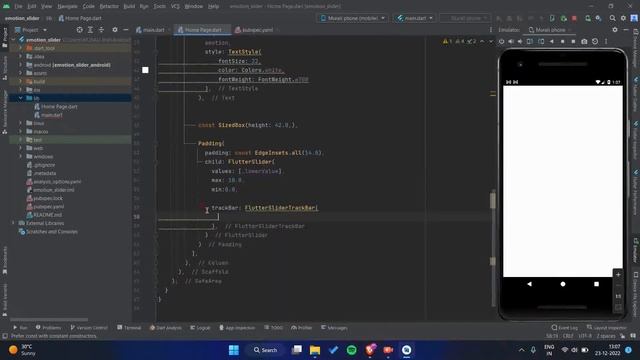This screenshot has height=360, width=640.
Task: Stop the running app with red square
Action: 574,18
